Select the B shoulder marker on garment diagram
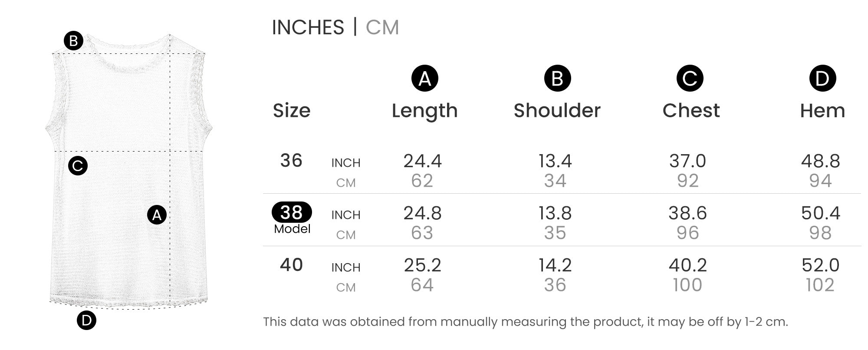The width and height of the screenshot is (868, 350). coord(73,41)
